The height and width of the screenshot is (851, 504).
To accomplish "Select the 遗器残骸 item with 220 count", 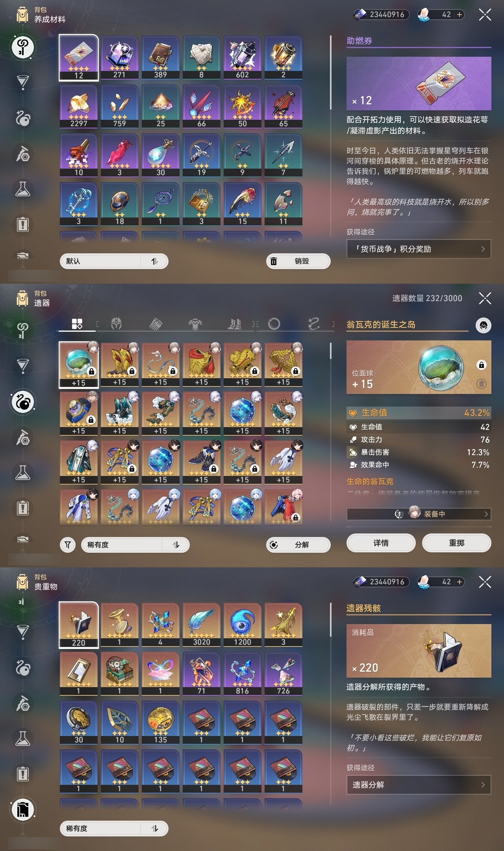I will 79,625.
